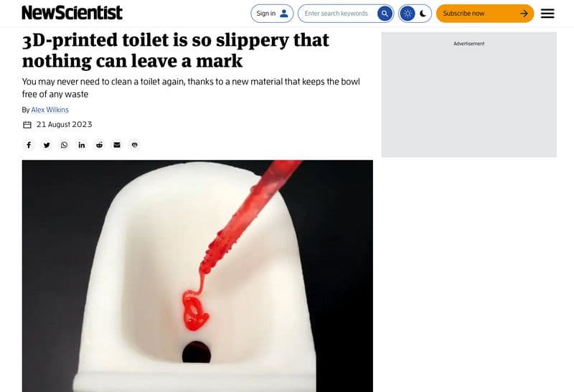The width and height of the screenshot is (574, 392).
Task: Click the blue search magnifier button
Action: [385, 14]
